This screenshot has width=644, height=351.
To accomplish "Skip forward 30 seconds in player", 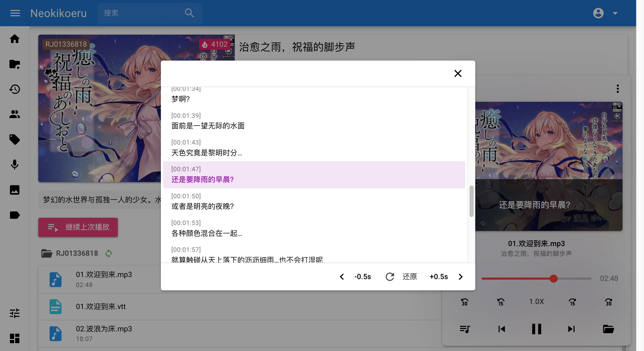I will pos(608,302).
